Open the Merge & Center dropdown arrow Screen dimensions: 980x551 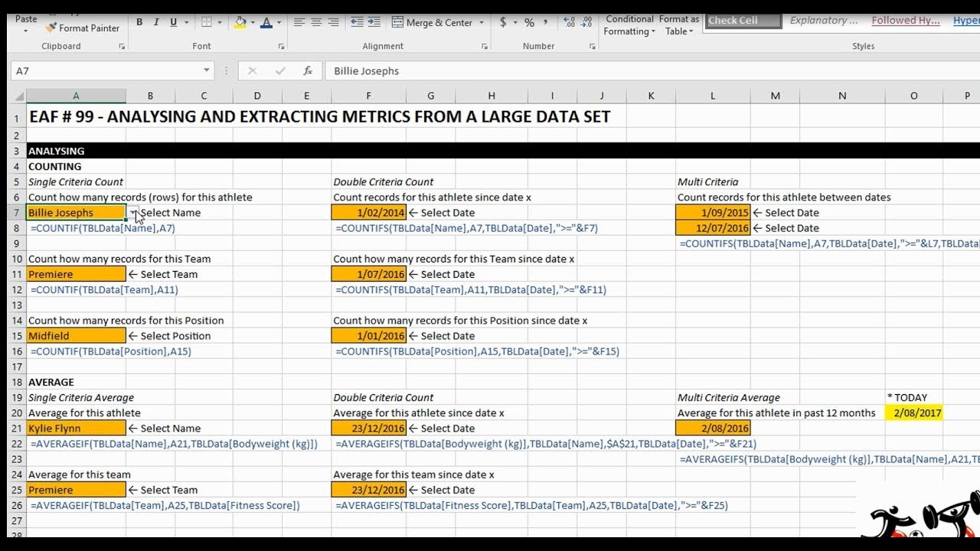(x=482, y=23)
